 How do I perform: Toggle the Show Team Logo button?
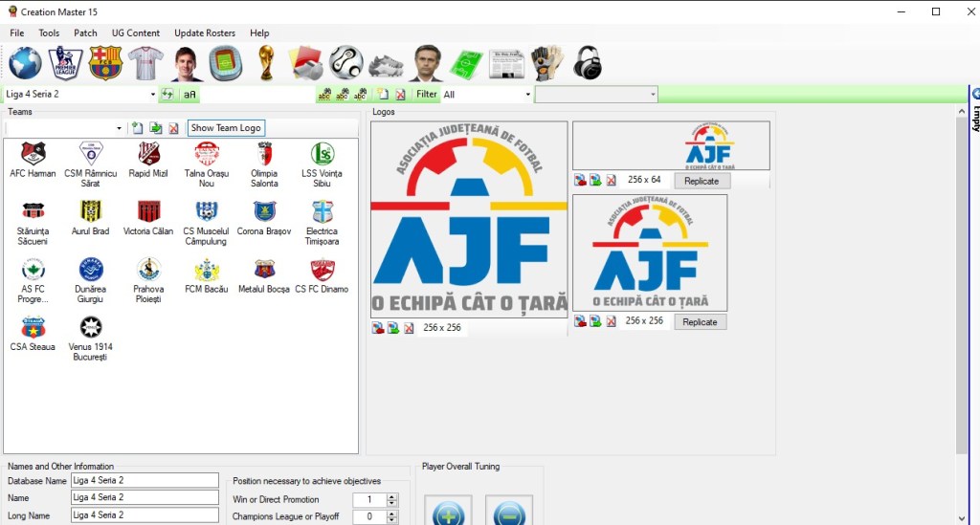click(225, 128)
